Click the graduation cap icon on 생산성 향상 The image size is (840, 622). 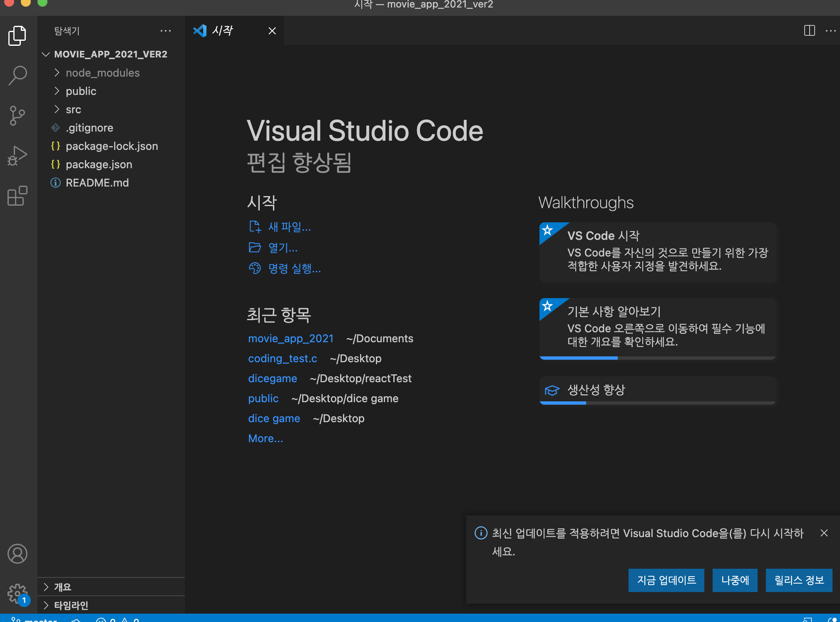pyautogui.click(x=552, y=390)
